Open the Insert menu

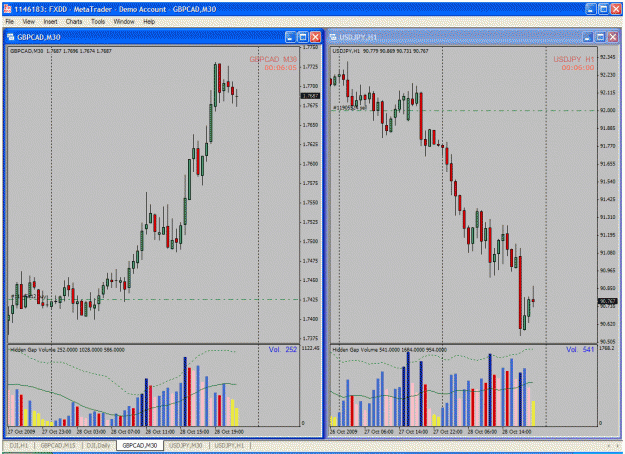coord(51,22)
